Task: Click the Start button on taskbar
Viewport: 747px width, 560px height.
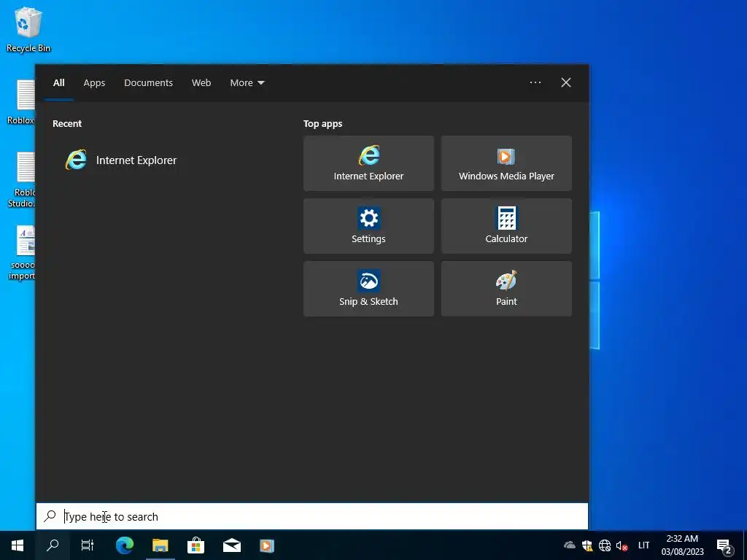Action: tap(18, 545)
